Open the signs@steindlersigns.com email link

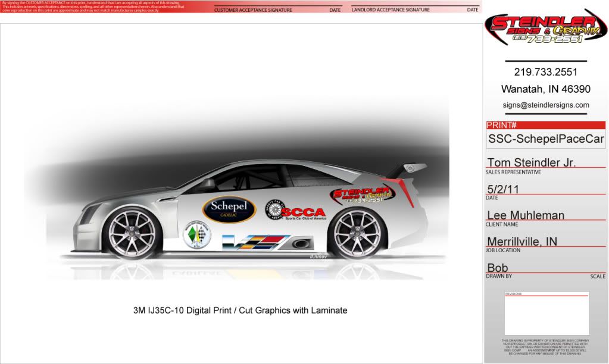[x=546, y=105]
